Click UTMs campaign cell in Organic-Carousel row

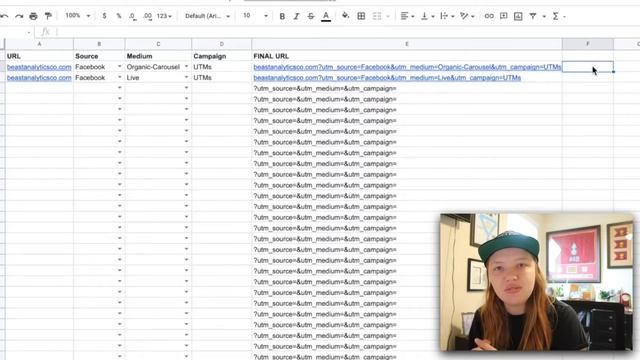coord(222,67)
